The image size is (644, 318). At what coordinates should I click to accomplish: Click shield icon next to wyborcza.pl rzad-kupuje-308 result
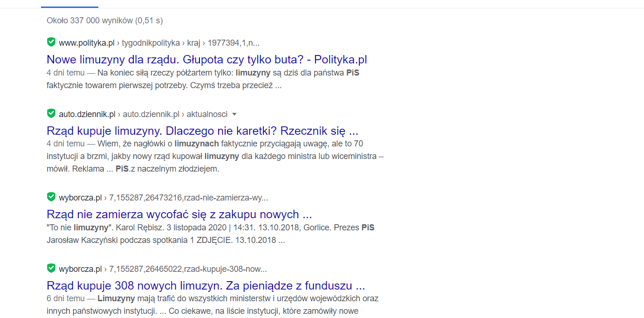pos(51,268)
